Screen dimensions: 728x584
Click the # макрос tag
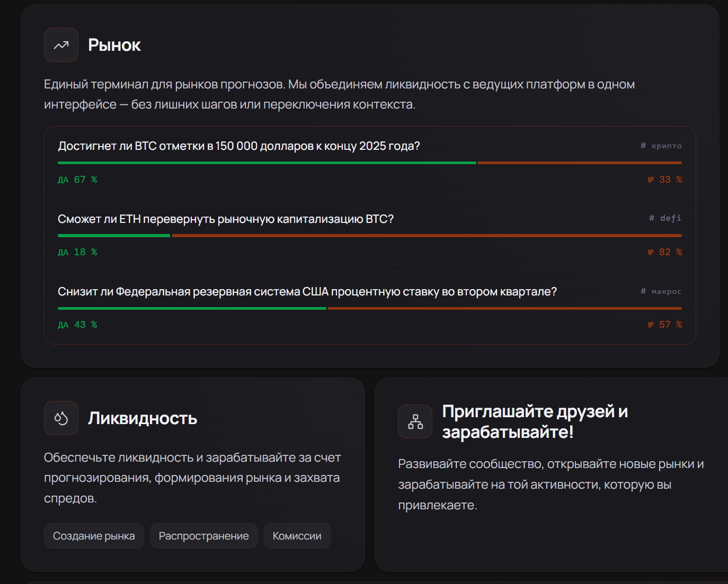point(661,291)
